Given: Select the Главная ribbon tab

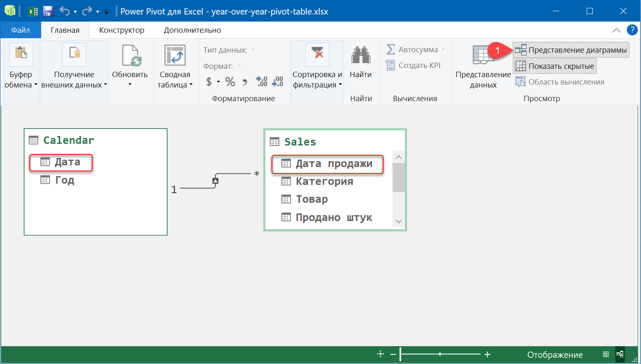Looking at the screenshot, I should pyautogui.click(x=65, y=30).
